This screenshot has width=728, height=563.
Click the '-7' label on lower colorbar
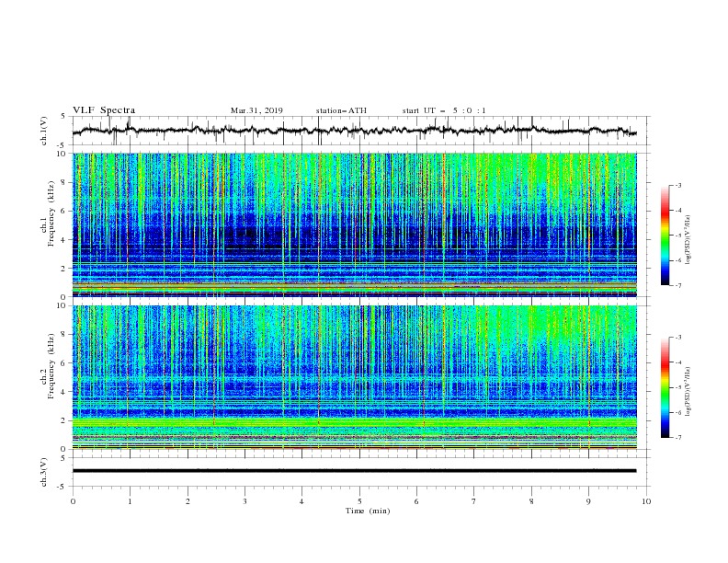click(x=677, y=437)
